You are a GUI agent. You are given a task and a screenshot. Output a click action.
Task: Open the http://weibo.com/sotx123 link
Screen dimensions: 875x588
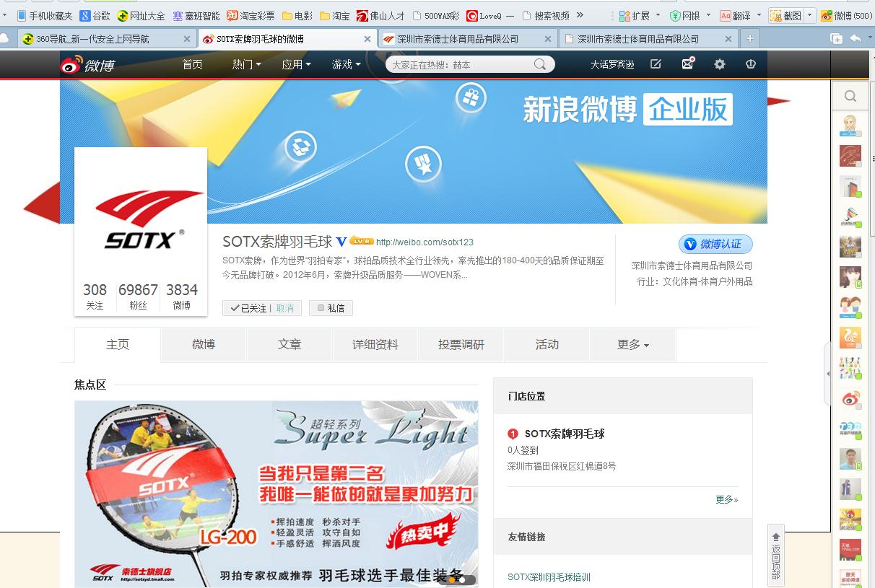pos(425,242)
